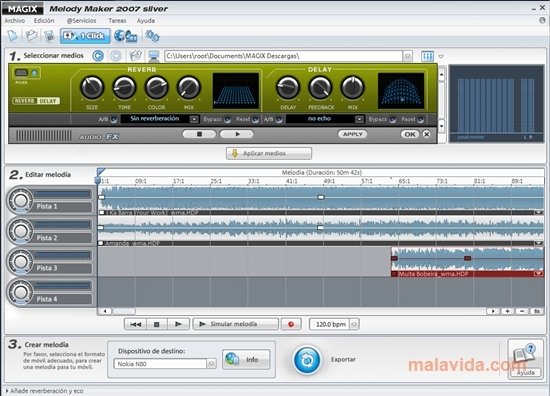550x396 pixels.
Task: Click the transport stop button
Action: (157, 324)
